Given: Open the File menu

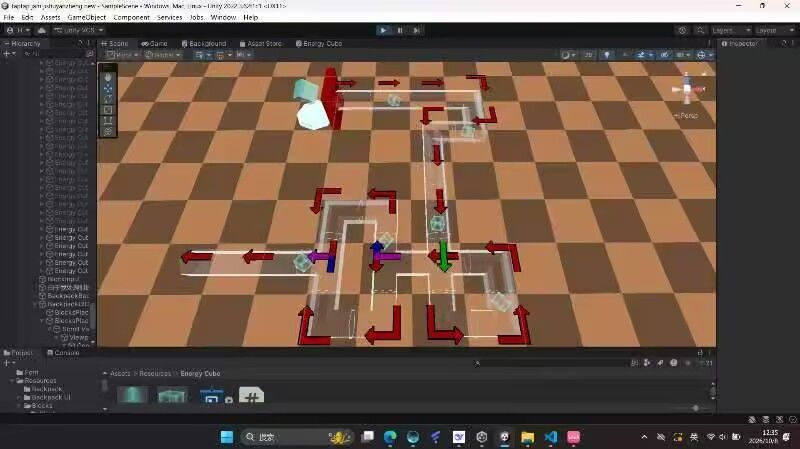Looking at the screenshot, I should (x=9, y=17).
